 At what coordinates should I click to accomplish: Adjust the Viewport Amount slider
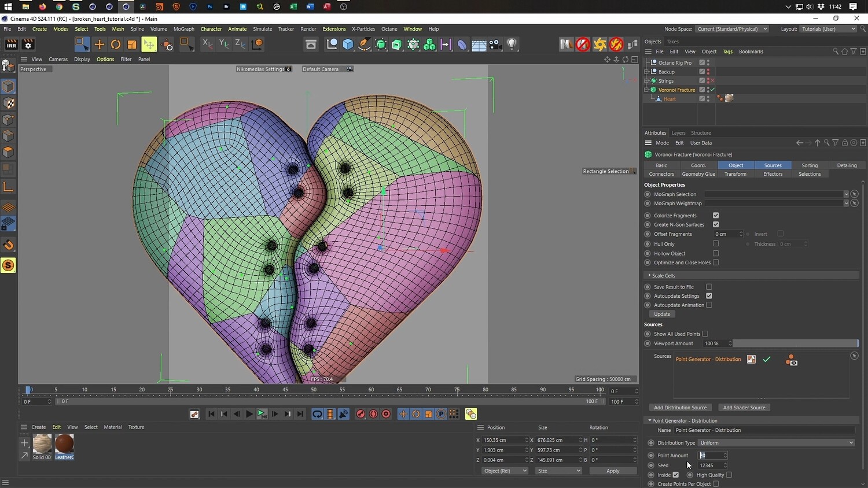tap(796, 343)
